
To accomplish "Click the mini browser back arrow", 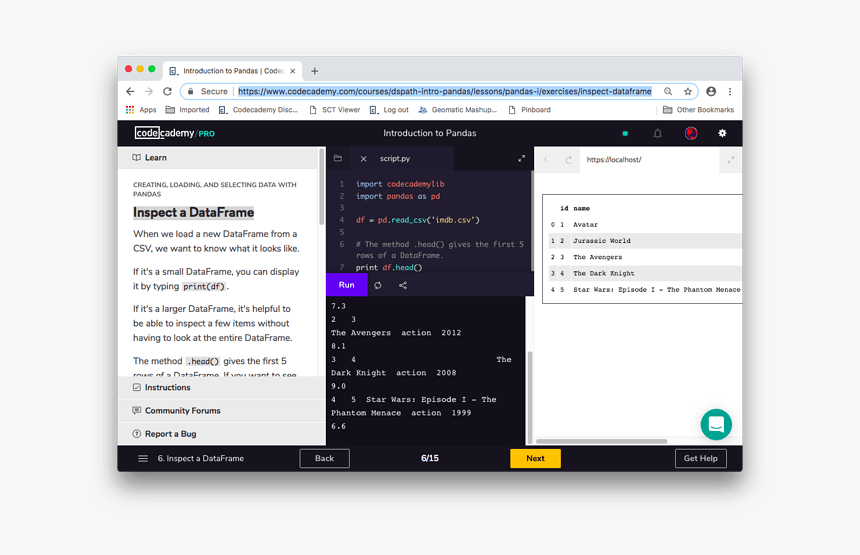I will pos(546,160).
